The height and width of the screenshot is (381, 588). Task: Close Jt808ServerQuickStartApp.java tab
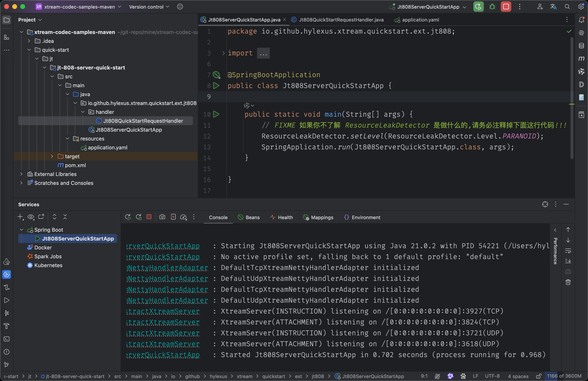(x=285, y=19)
